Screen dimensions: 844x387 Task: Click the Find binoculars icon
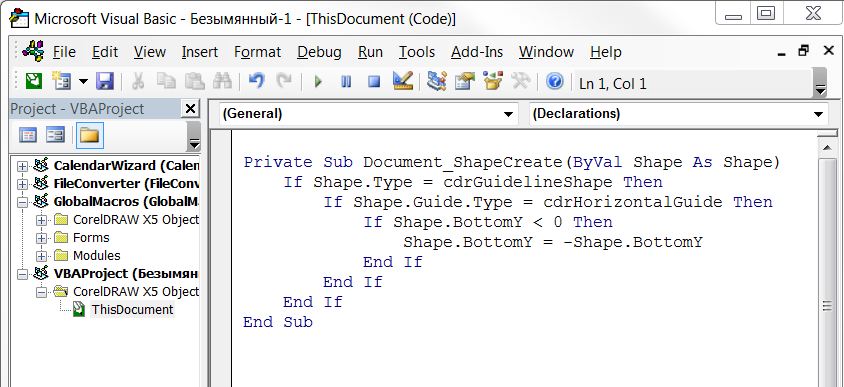pos(222,82)
